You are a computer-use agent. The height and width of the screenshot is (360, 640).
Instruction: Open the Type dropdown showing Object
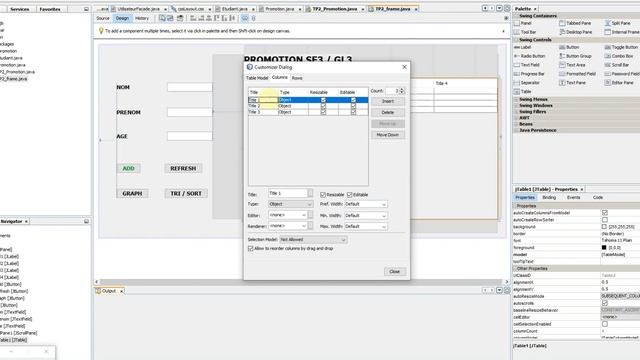coord(291,204)
